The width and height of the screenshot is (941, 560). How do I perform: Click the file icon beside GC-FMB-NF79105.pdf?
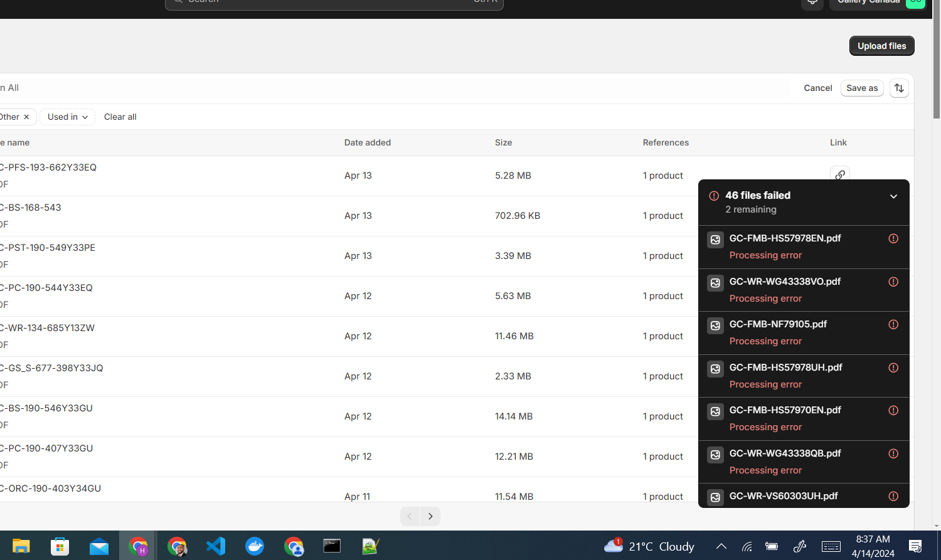715,325
